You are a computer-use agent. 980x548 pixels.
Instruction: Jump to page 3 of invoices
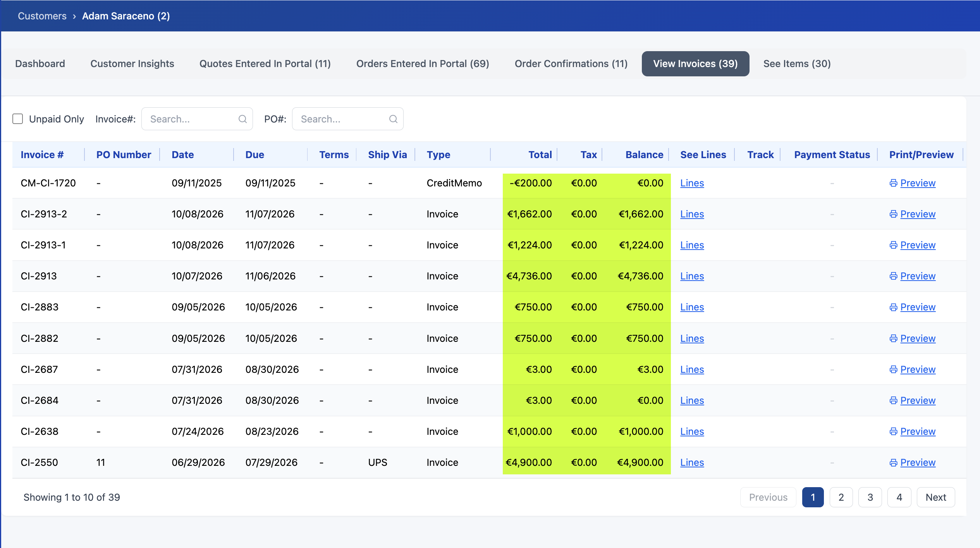tap(870, 497)
